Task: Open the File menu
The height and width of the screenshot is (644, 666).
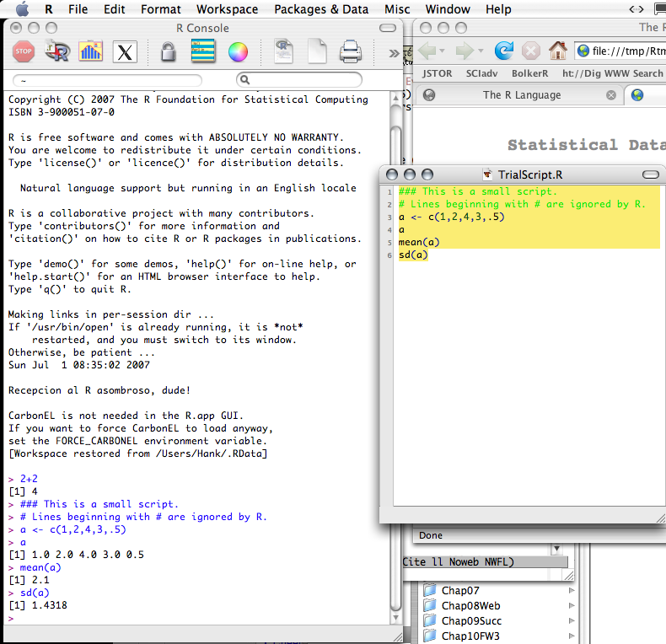Action: click(78, 9)
